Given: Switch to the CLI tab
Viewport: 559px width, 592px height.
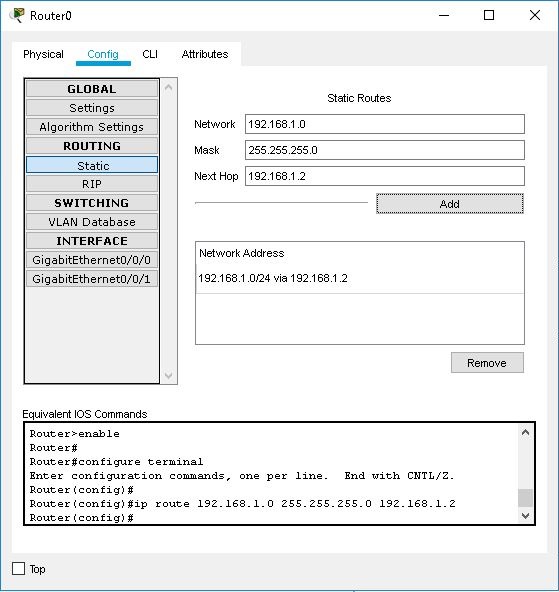Looking at the screenshot, I should click(x=150, y=54).
